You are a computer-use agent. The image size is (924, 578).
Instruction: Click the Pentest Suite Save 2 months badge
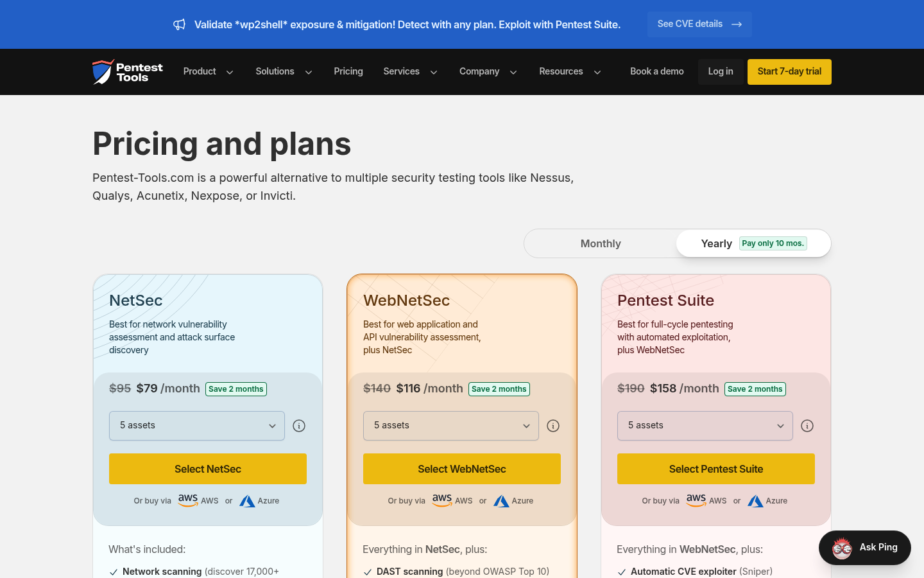pos(755,389)
